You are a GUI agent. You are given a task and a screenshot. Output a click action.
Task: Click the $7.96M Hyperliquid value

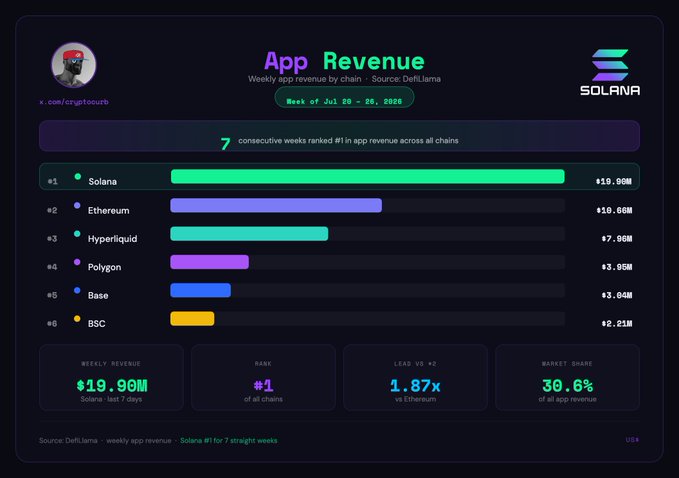[617, 239]
